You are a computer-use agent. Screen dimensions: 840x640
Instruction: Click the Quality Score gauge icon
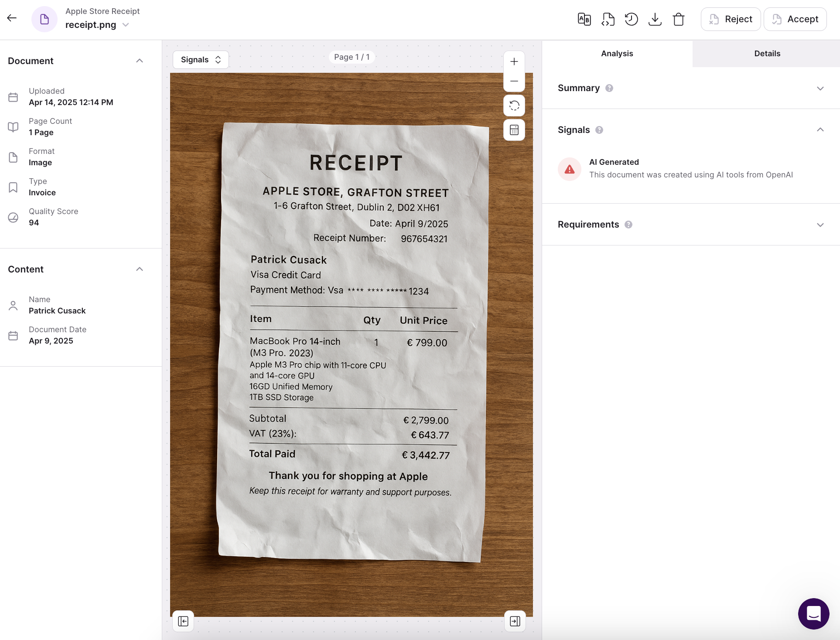coord(13,217)
